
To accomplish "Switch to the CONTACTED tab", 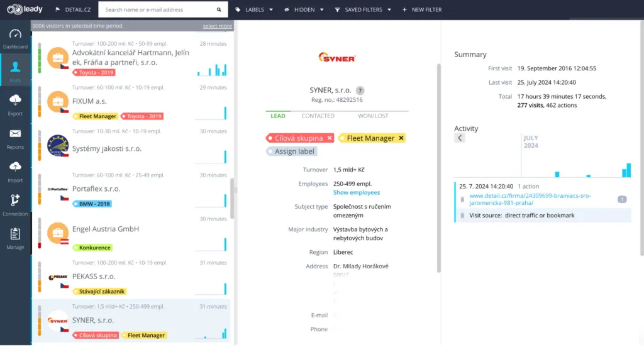I will [x=318, y=116].
